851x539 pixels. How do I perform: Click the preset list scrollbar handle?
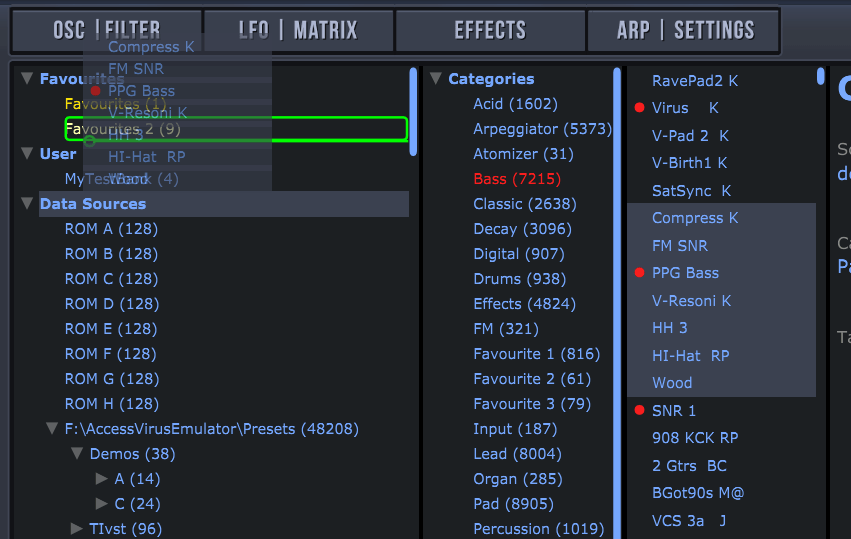[x=821, y=76]
